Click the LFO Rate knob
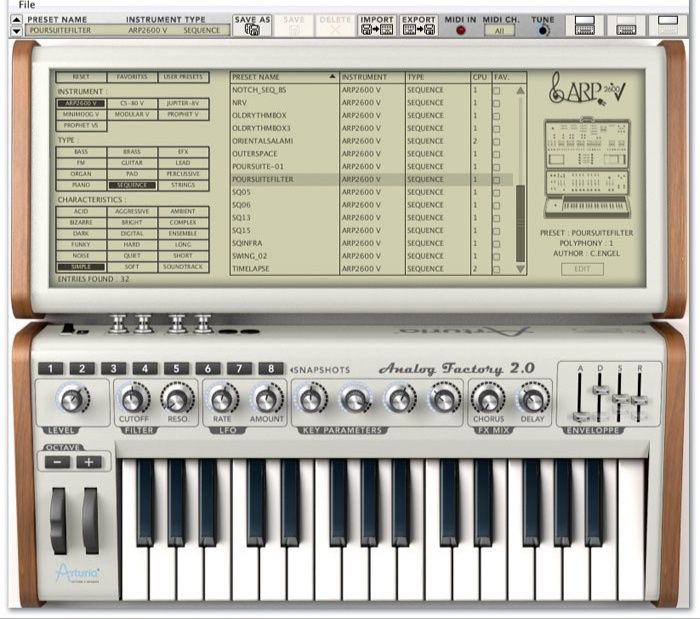 coord(222,399)
